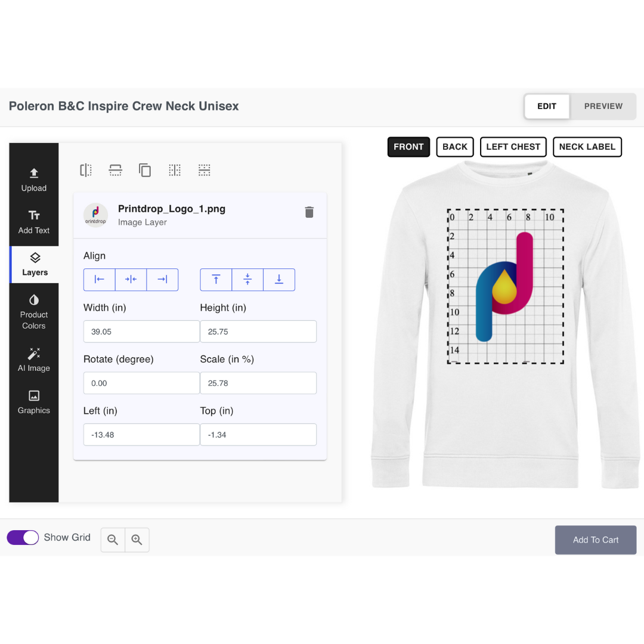Open the NECK LABEL print area

(x=587, y=147)
